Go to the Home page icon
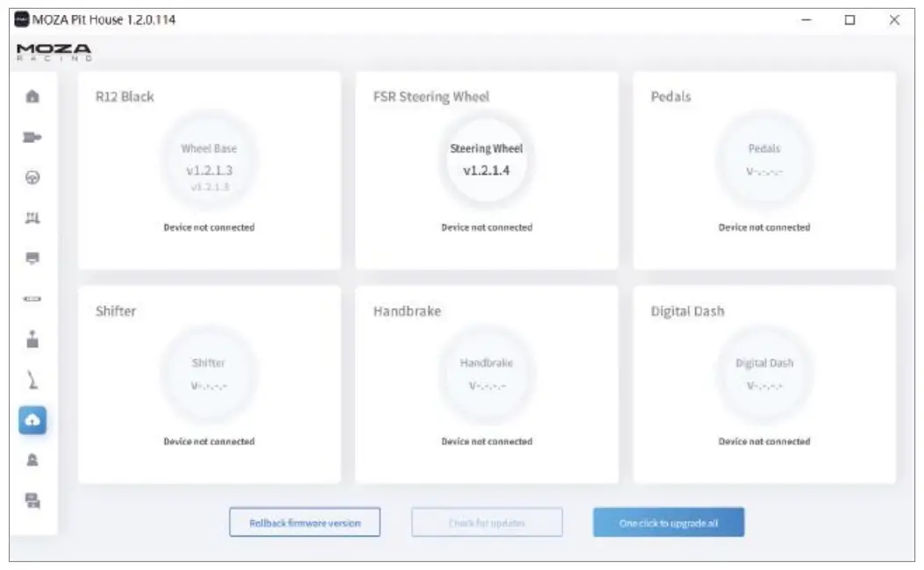Image resolution: width=924 pixels, height=570 pixels. [33, 96]
